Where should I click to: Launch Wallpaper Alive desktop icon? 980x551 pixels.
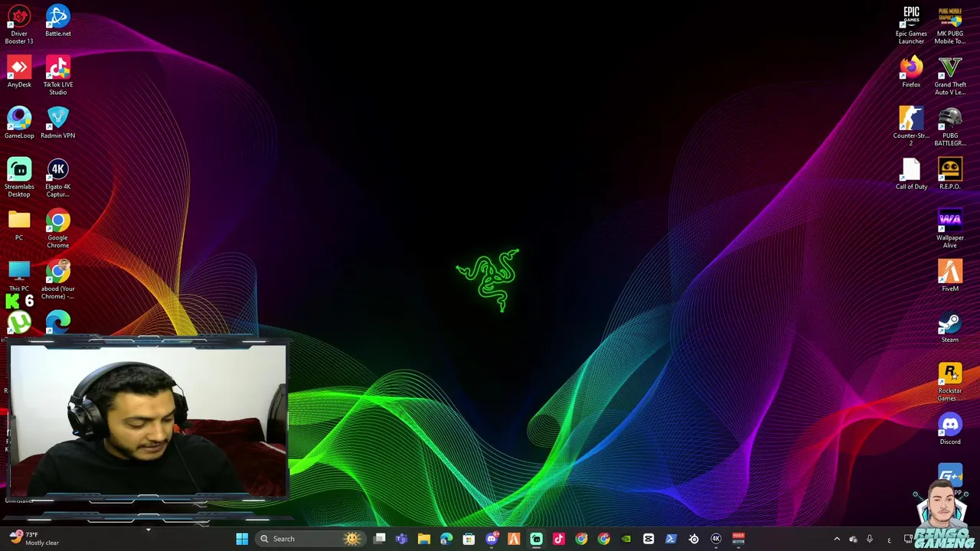[x=950, y=229]
